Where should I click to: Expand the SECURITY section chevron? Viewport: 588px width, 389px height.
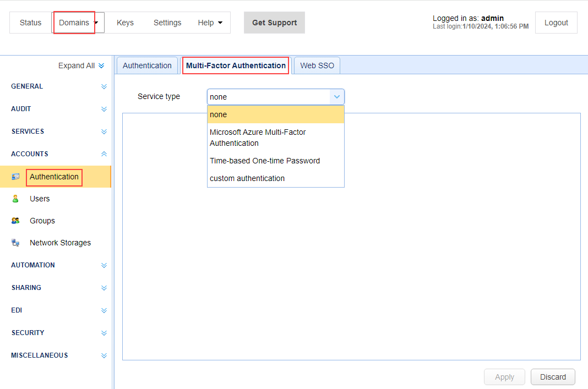coord(104,333)
